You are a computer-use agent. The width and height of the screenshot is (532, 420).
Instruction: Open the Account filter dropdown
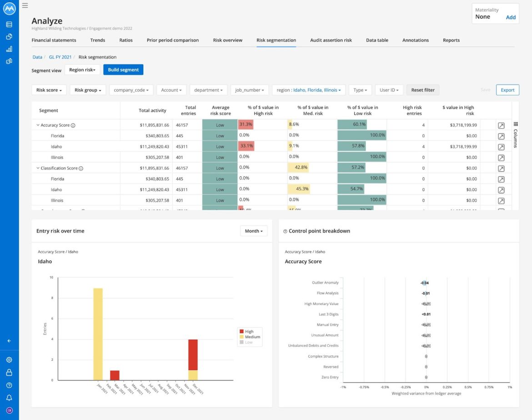click(x=171, y=90)
